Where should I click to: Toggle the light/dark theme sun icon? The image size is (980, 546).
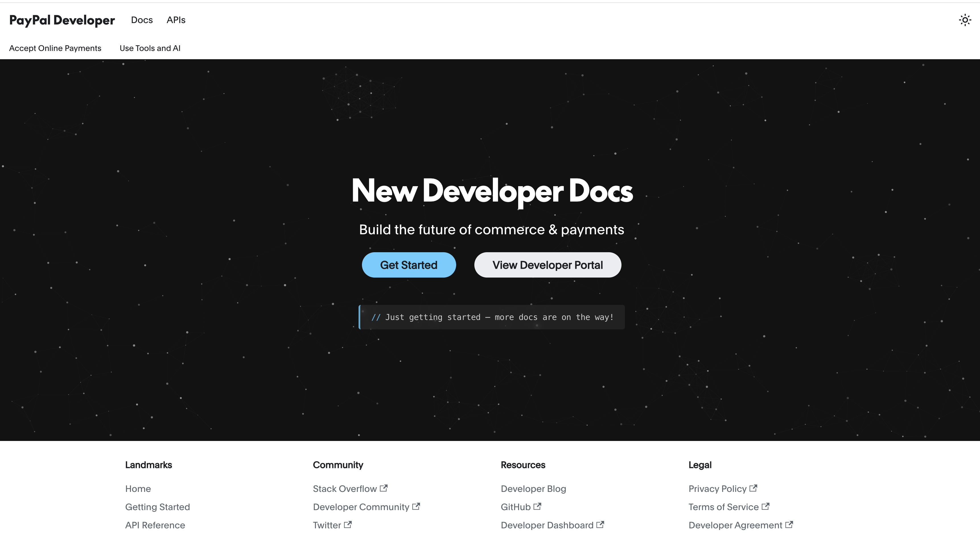pos(965,20)
